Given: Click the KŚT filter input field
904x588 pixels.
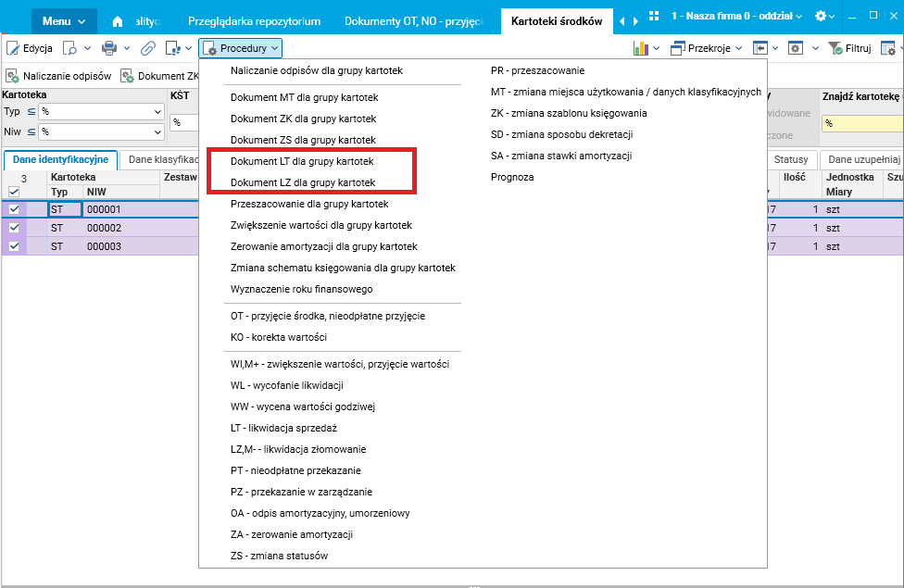Looking at the screenshot, I should [x=184, y=122].
